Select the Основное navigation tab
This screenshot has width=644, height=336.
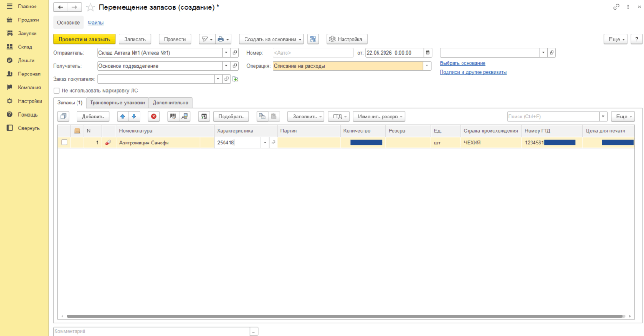pos(69,22)
